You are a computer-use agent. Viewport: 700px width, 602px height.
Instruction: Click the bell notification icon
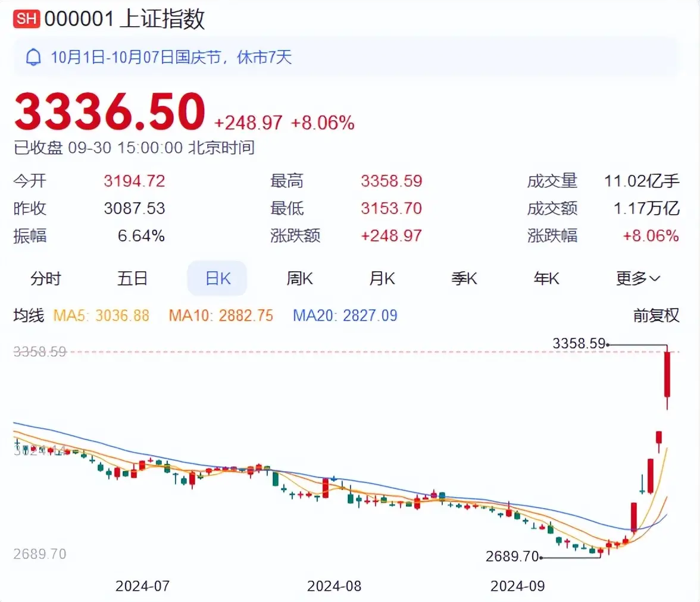point(34,57)
